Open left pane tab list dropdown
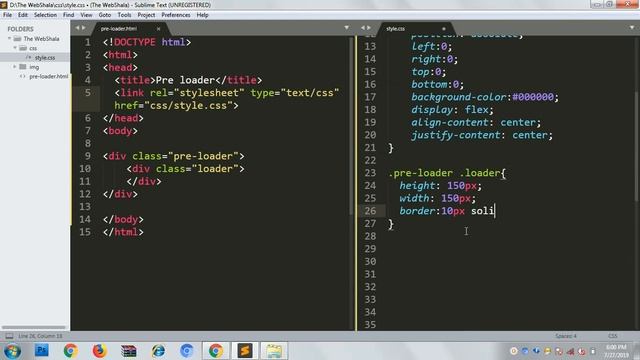Screen dimensions: 640x360 pos(347,28)
